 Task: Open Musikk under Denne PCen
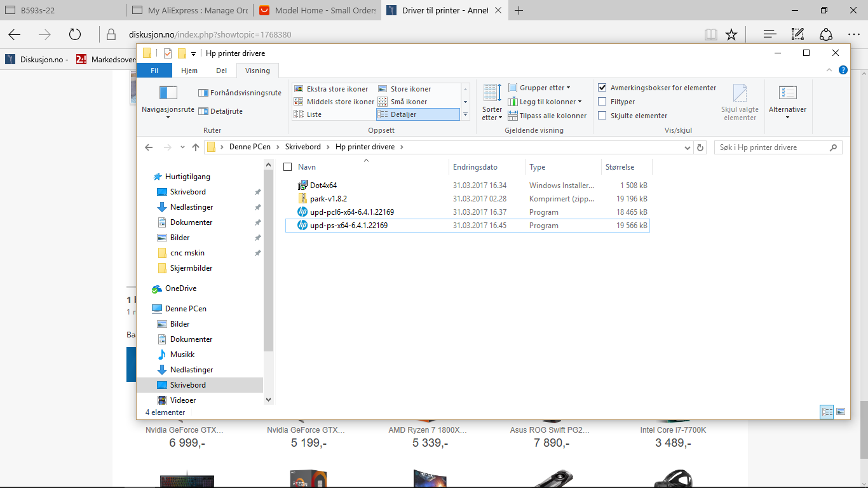pyautogui.click(x=182, y=355)
